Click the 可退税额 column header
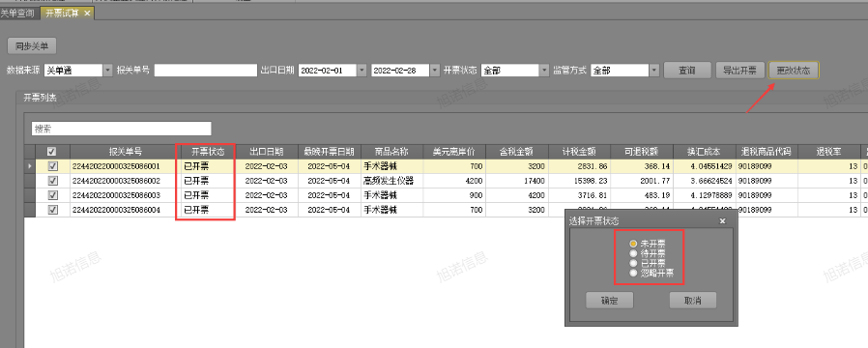The height and width of the screenshot is (348, 868). [642, 151]
